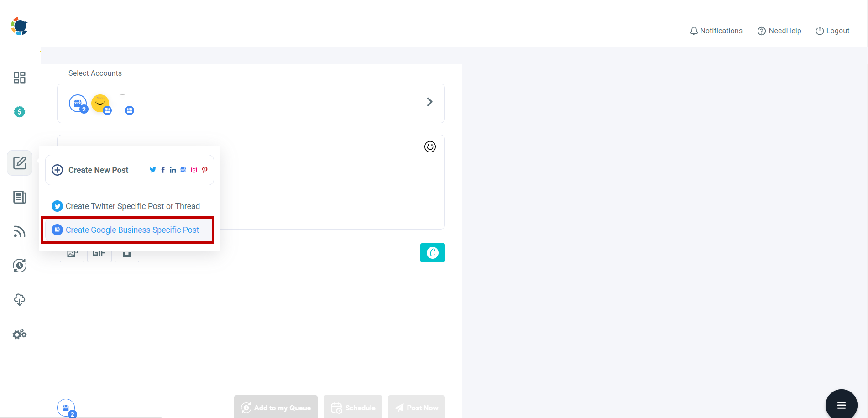
Task: Open the Dashboard grid icon in sidebar
Action: (x=19, y=78)
